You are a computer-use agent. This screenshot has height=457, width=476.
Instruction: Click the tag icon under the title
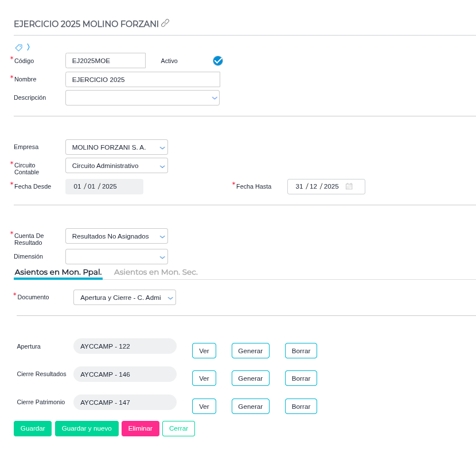click(19, 48)
